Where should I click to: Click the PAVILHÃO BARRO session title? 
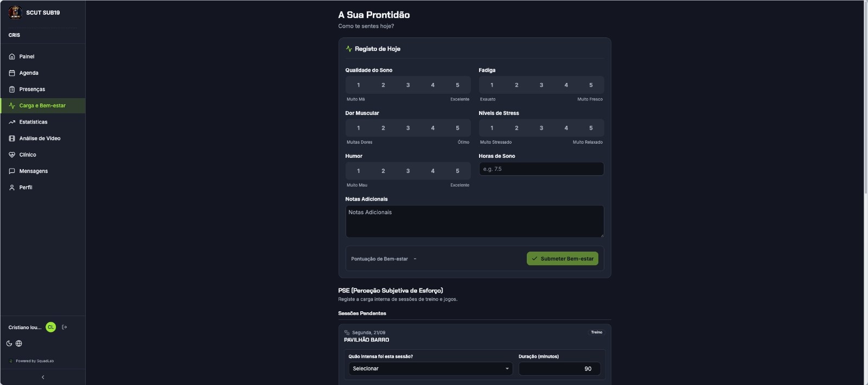[367, 340]
